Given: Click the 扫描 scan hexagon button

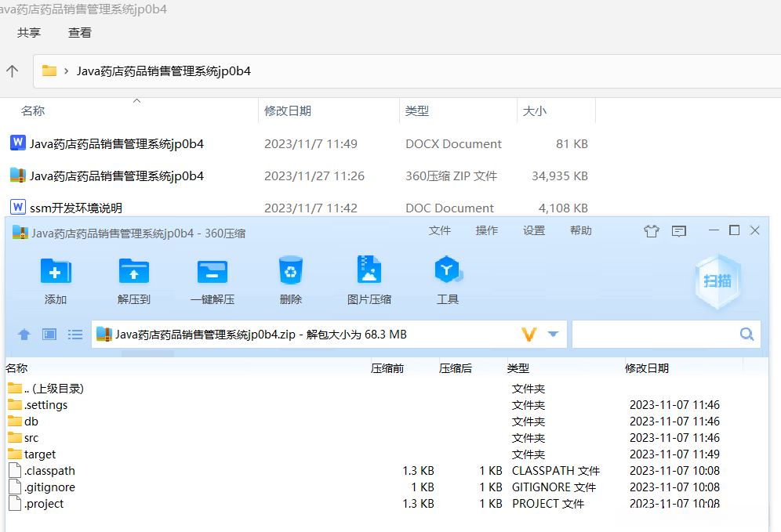Looking at the screenshot, I should tap(717, 281).
